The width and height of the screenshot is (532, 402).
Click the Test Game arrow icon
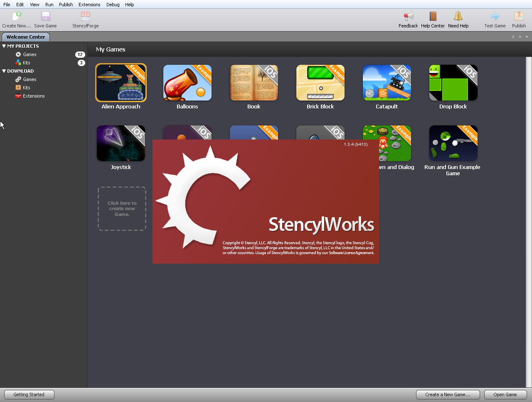(495, 16)
